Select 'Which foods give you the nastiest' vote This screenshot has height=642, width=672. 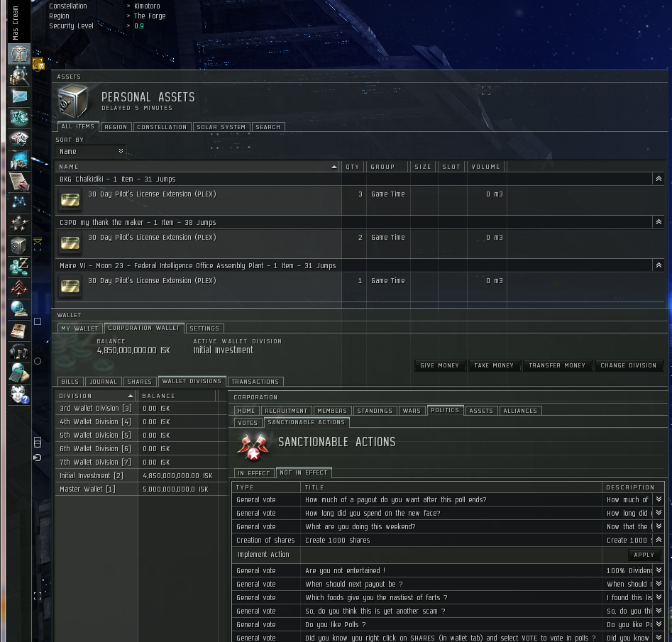(448, 597)
